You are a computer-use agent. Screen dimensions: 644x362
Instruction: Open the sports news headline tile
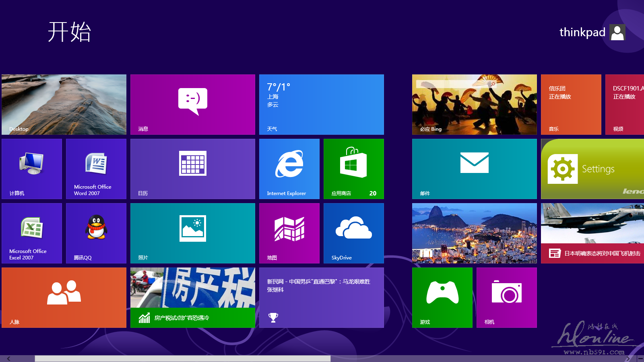point(321,297)
